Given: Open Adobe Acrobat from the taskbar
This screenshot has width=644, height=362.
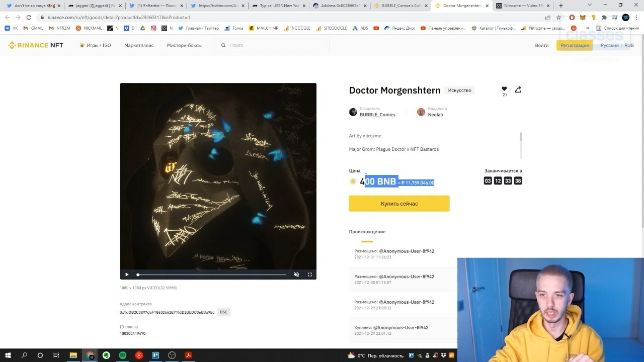Looking at the screenshot, I should [188, 355].
